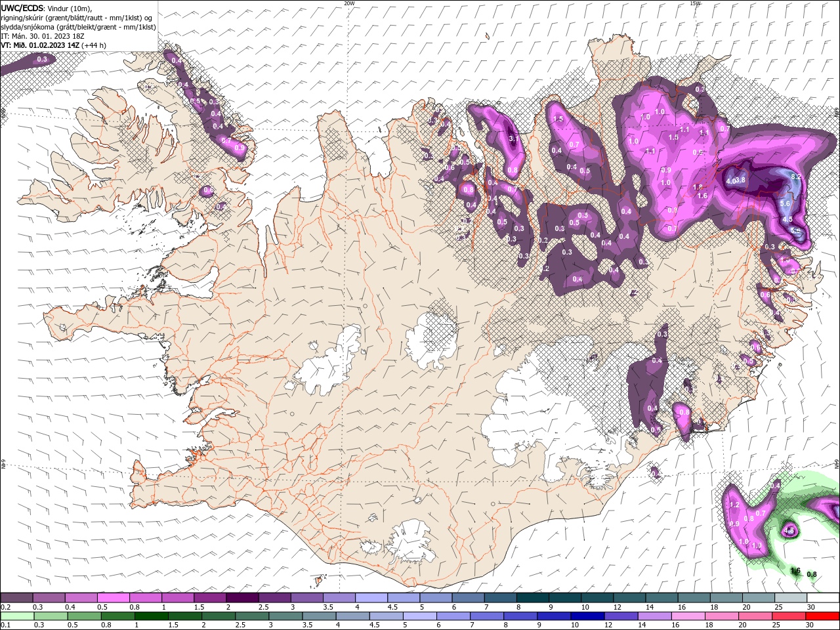Click the red 30 rain legend swatch

point(823,616)
